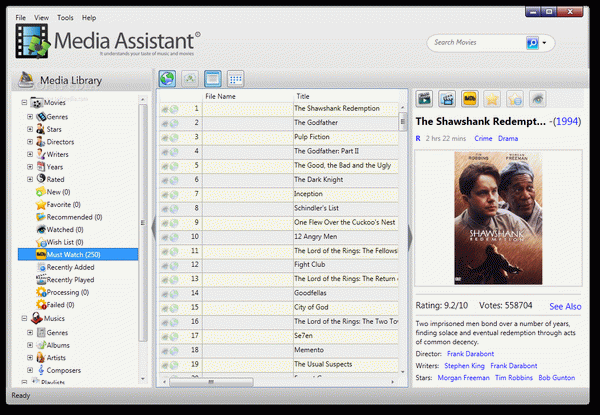
Task: Collapse the Musics tree node
Action: [x=24, y=318]
